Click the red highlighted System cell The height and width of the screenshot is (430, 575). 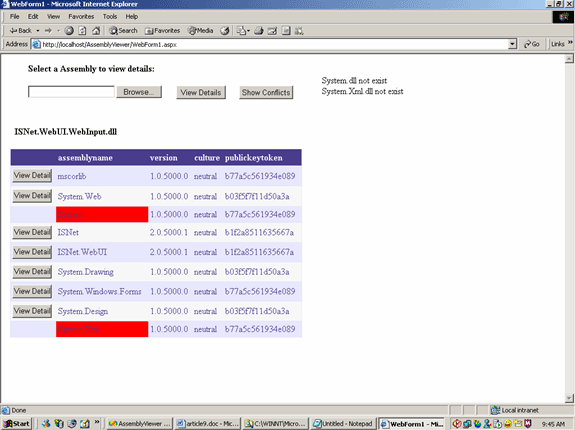[x=102, y=214]
